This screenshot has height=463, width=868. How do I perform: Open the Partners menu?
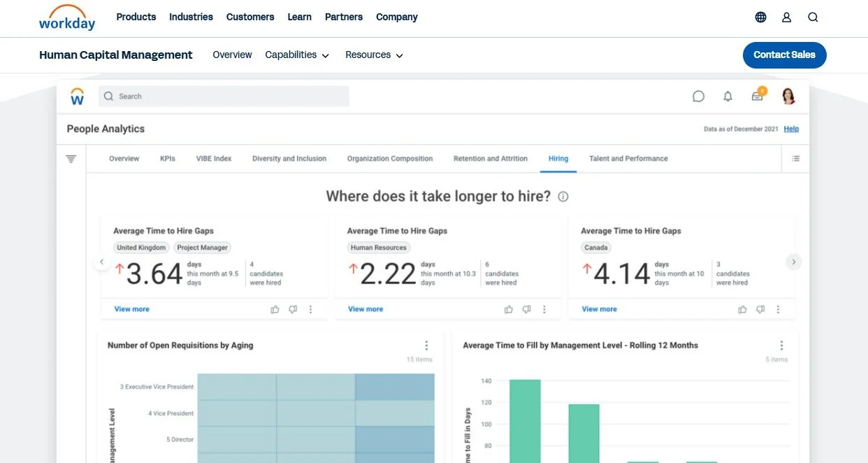click(344, 17)
